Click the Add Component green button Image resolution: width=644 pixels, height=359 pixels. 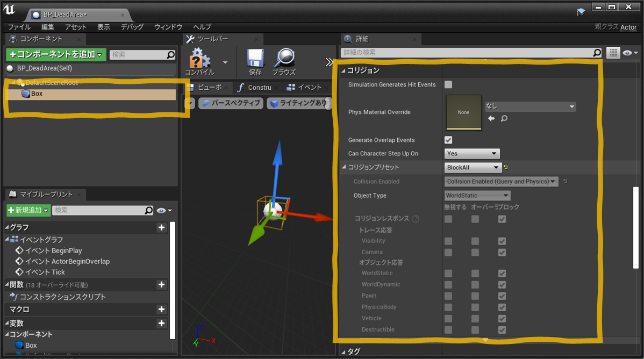(56, 54)
